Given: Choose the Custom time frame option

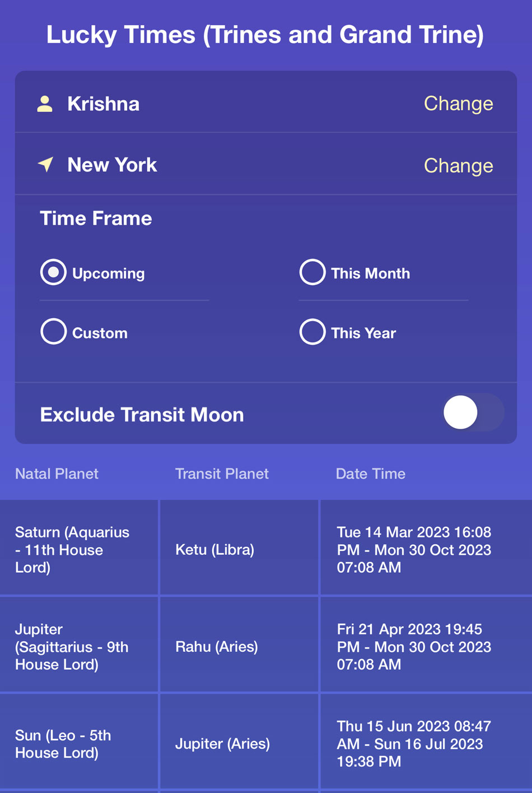Looking at the screenshot, I should click(54, 332).
